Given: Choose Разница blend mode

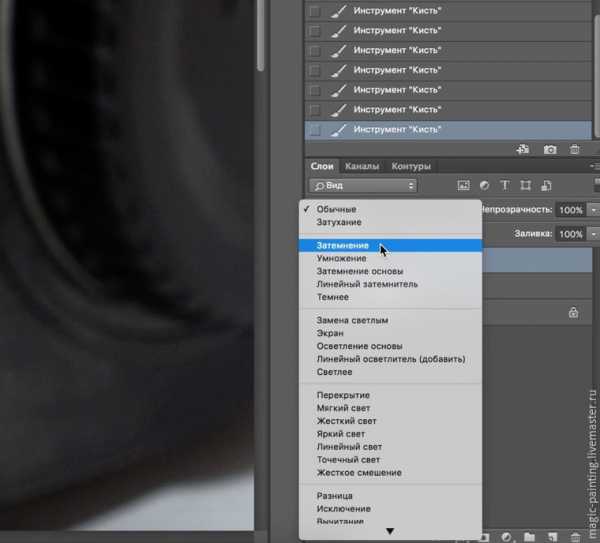Looking at the screenshot, I should pyautogui.click(x=390, y=496).
